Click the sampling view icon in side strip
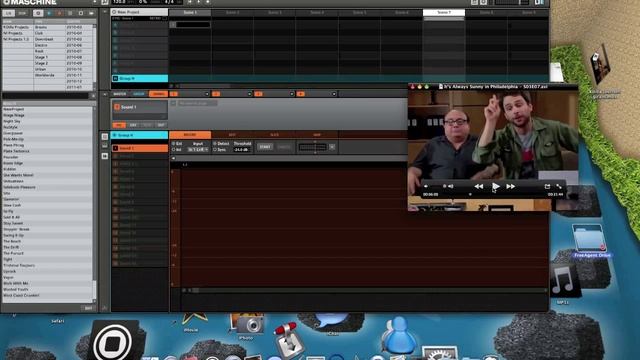Viewport: 640px width, 360px height. pos(105,156)
